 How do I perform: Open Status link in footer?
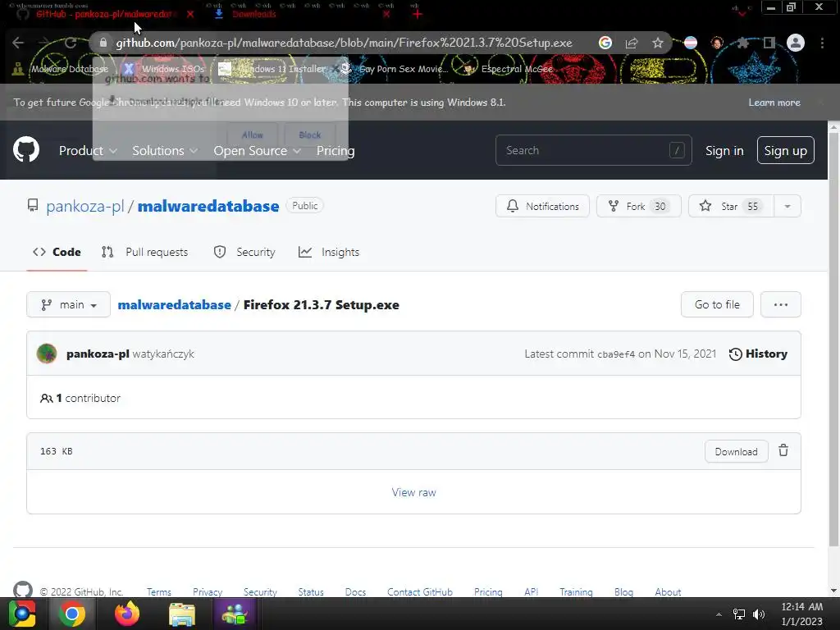(x=311, y=592)
